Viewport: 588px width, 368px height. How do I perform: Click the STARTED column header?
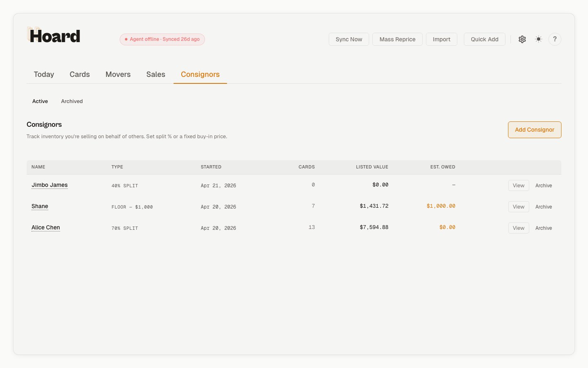click(x=211, y=167)
